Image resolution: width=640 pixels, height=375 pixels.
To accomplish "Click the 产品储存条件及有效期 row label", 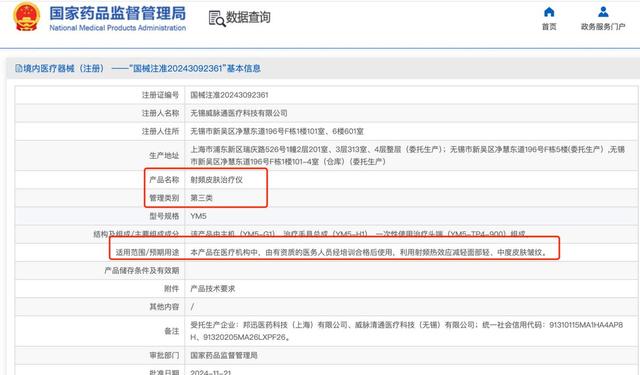I will point(142,270).
